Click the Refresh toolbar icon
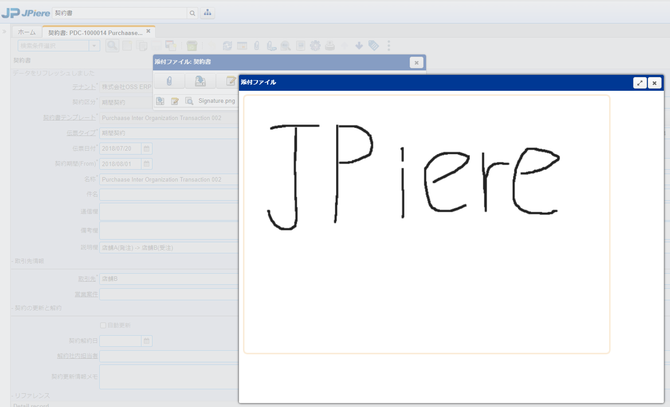Image resolution: width=670 pixels, height=407 pixels. (227, 46)
